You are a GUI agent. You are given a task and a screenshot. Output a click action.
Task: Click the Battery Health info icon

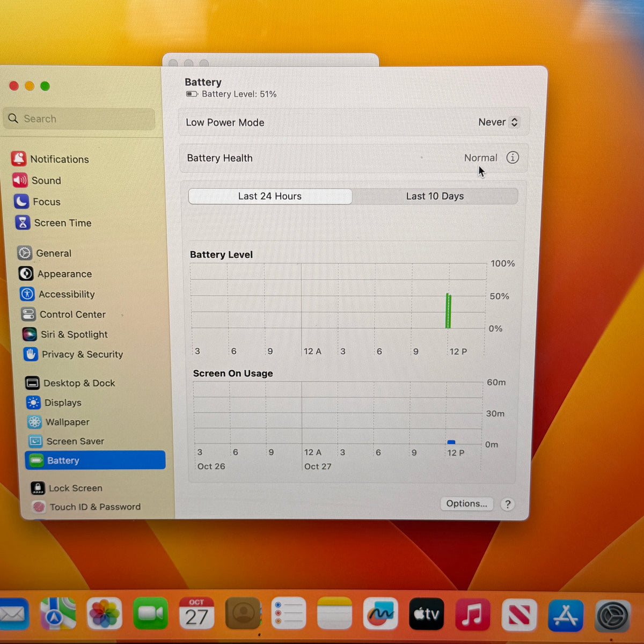[513, 157]
